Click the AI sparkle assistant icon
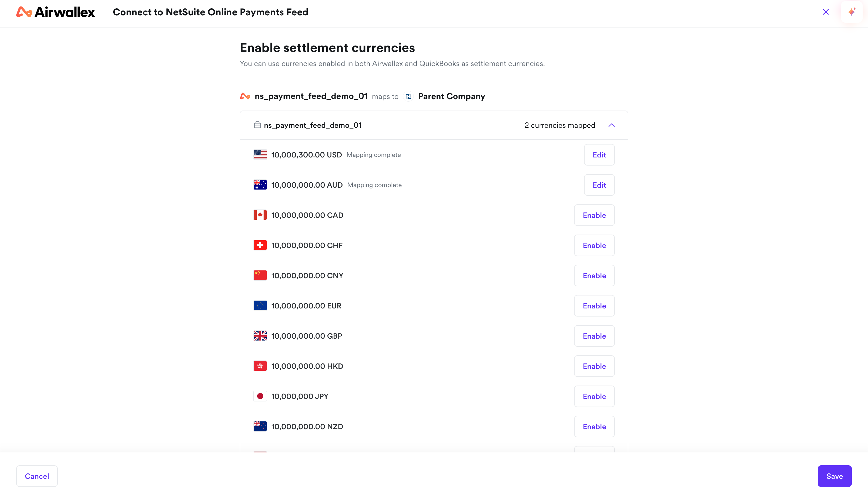 (x=851, y=12)
